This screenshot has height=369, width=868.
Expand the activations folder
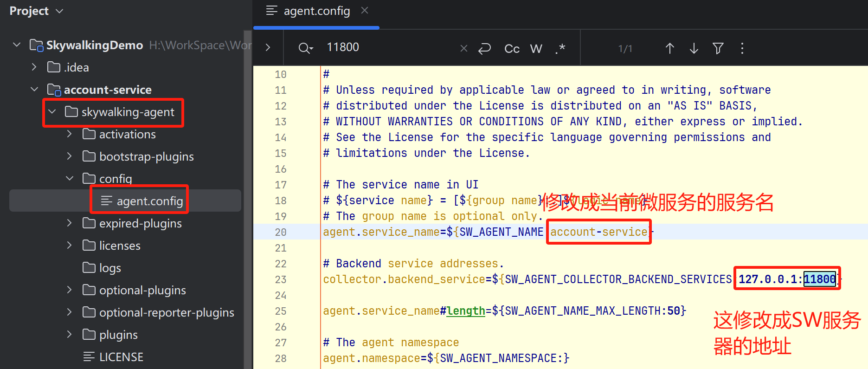pyautogui.click(x=69, y=134)
